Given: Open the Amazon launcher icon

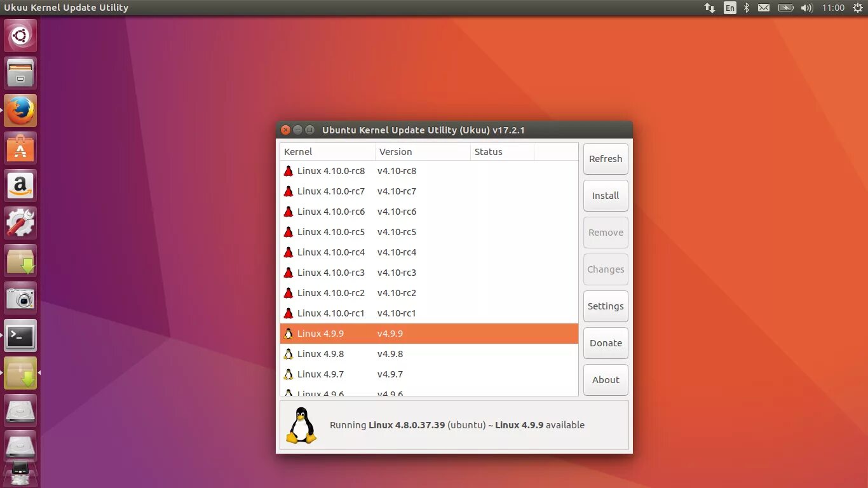Looking at the screenshot, I should 20,186.
